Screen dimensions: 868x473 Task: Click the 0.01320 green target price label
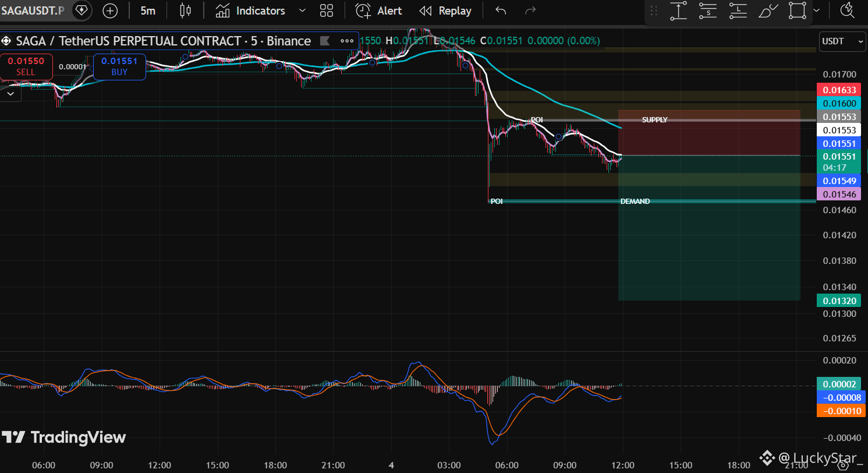tap(839, 301)
